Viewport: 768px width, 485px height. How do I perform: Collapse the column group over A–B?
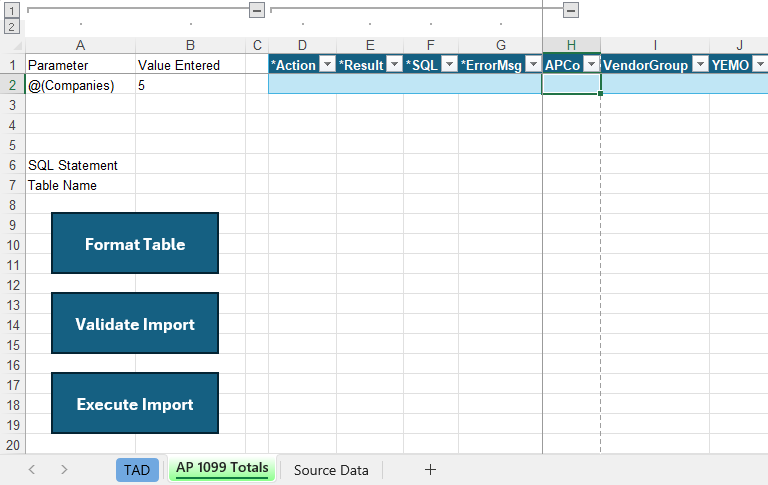click(257, 10)
